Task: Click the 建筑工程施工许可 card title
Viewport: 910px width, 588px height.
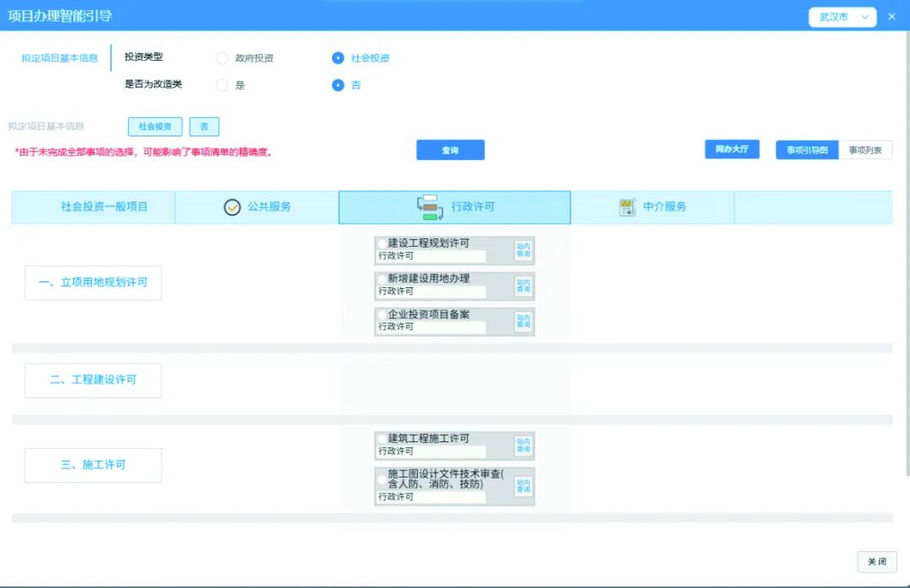Action: (x=428, y=439)
